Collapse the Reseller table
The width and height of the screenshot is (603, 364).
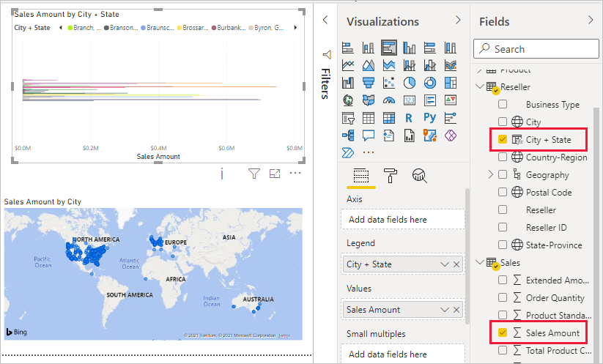480,86
